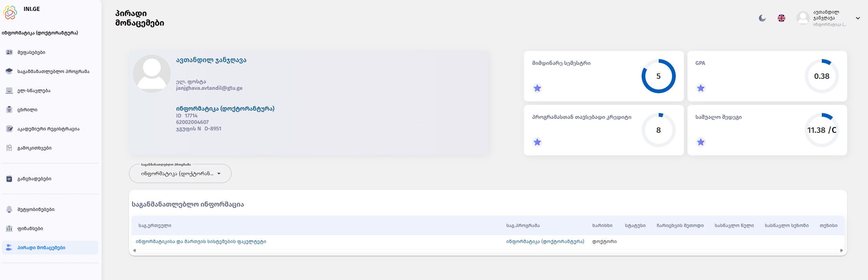Screen dimensions: 868x280
Task: Switch language with UK flag icon
Action: [x=781, y=18]
